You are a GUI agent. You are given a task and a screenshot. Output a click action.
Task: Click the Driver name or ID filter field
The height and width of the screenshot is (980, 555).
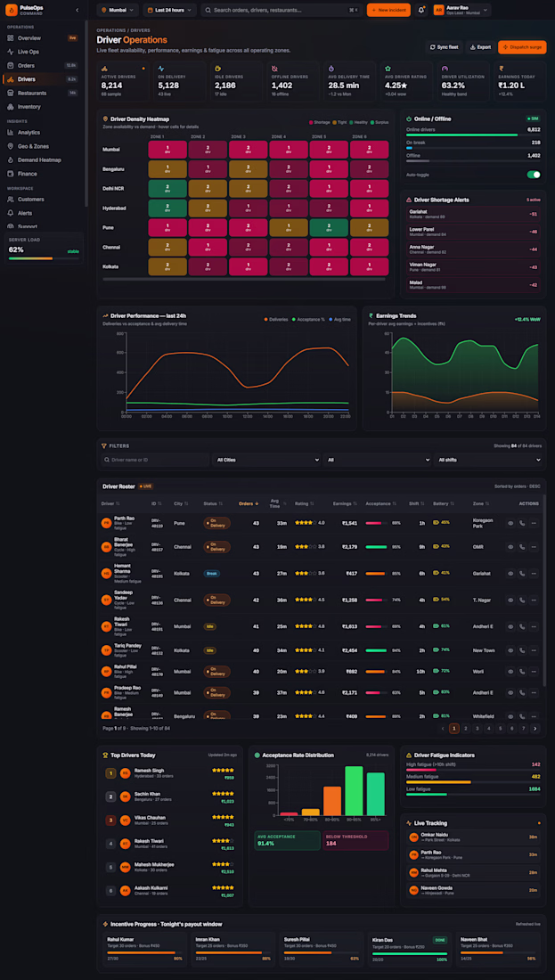point(155,460)
